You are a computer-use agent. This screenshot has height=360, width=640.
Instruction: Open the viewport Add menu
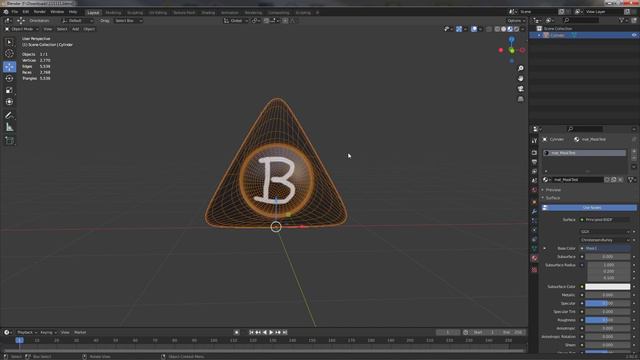click(x=76, y=29)
